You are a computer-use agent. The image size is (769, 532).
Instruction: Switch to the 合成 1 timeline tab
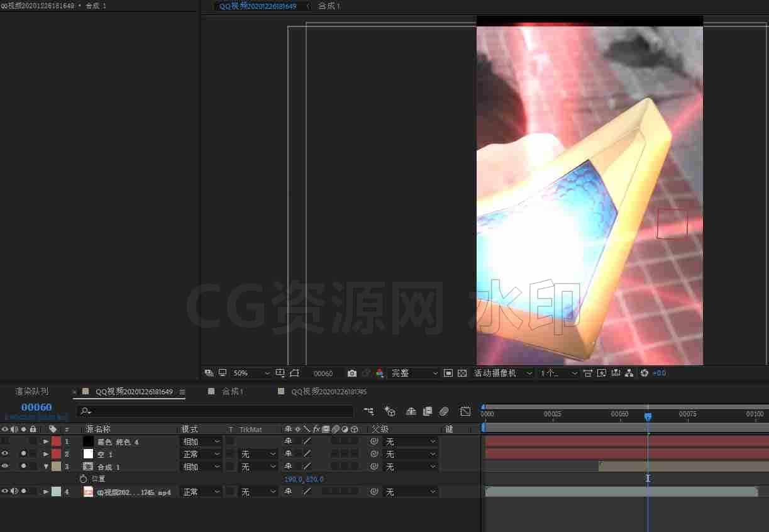click(233, 391)
